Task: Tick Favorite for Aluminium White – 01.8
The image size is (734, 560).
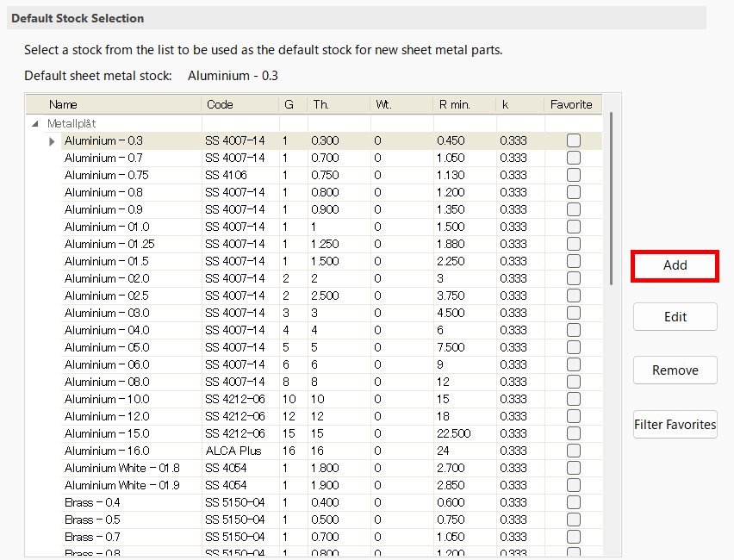Action: coord(574,468)
